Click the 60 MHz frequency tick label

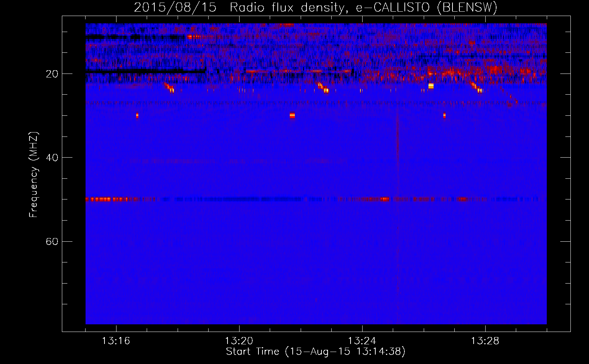pyautogui.click(x=52, y=242)
